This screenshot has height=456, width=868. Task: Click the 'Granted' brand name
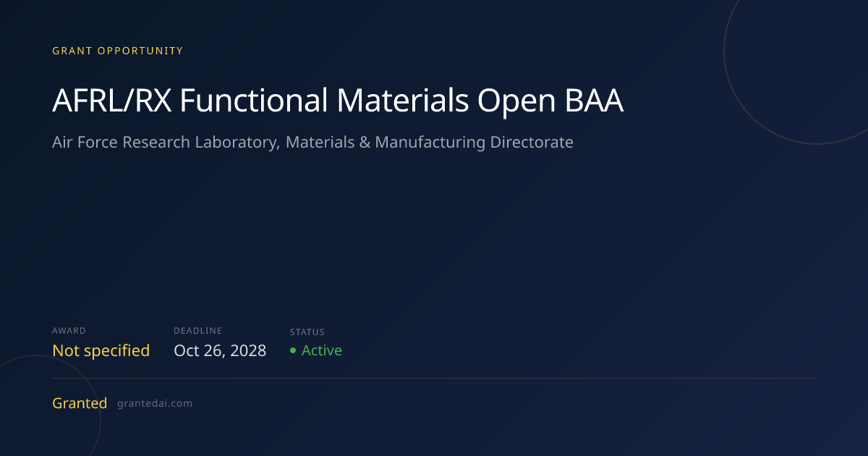[80, 403]
